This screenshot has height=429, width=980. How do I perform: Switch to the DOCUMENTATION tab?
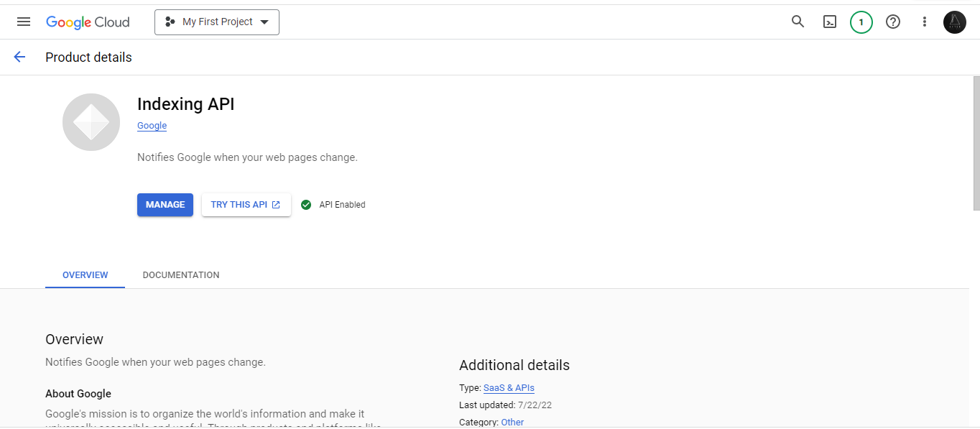pyautogui.click(x=181, y=275)
